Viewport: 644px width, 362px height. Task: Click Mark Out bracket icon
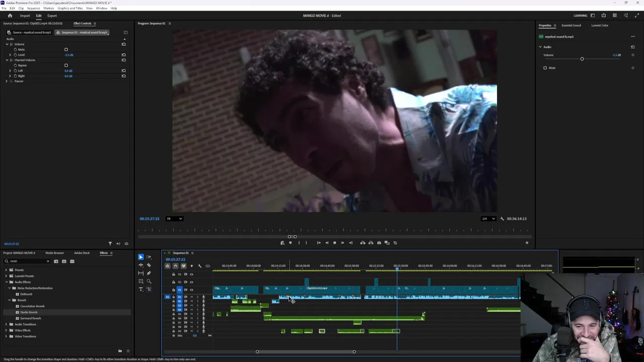click(x=306, y=243)
